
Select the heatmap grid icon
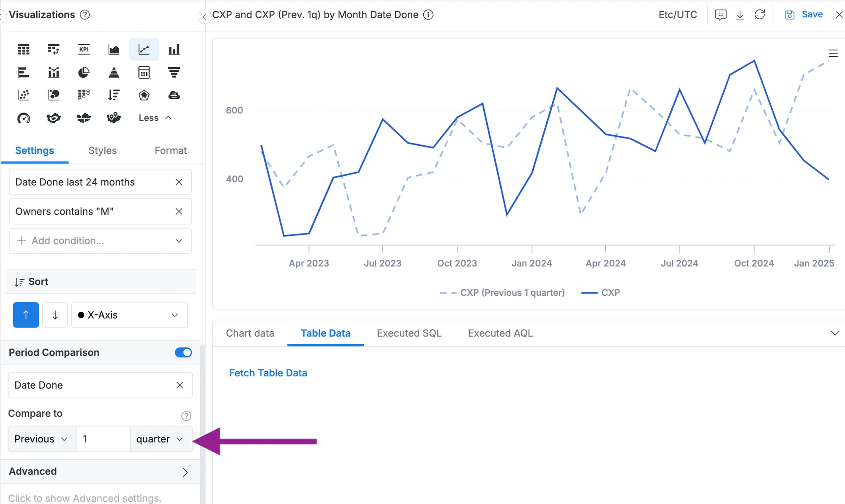pyautogui.click(x=84, y=95)
